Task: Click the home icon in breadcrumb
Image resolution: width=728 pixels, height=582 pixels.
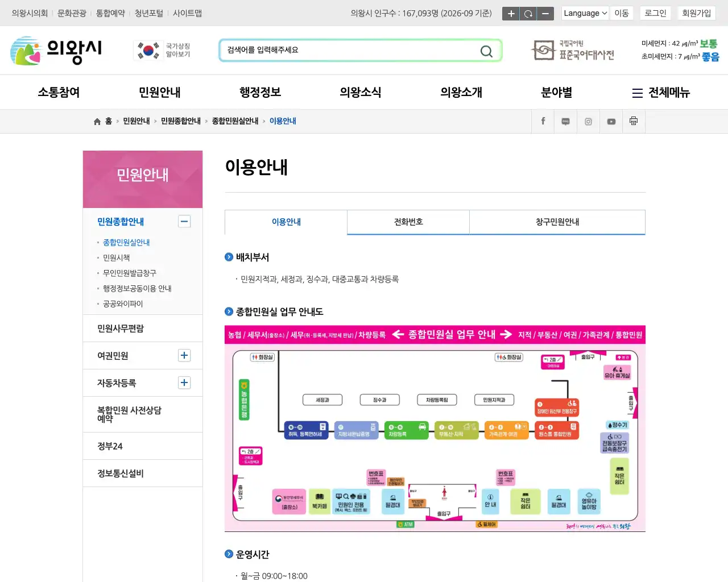Action: pyautogui.click(x=97, y=122)
